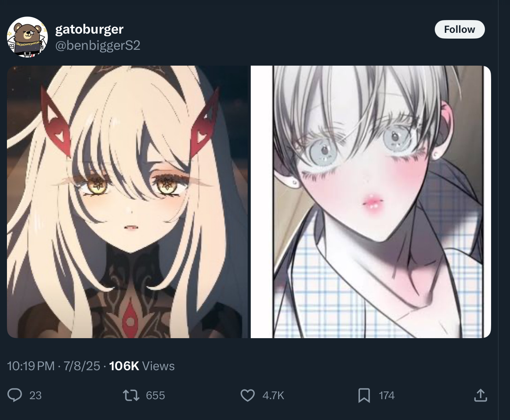Click the 4.7K likes count

[273, 395]
